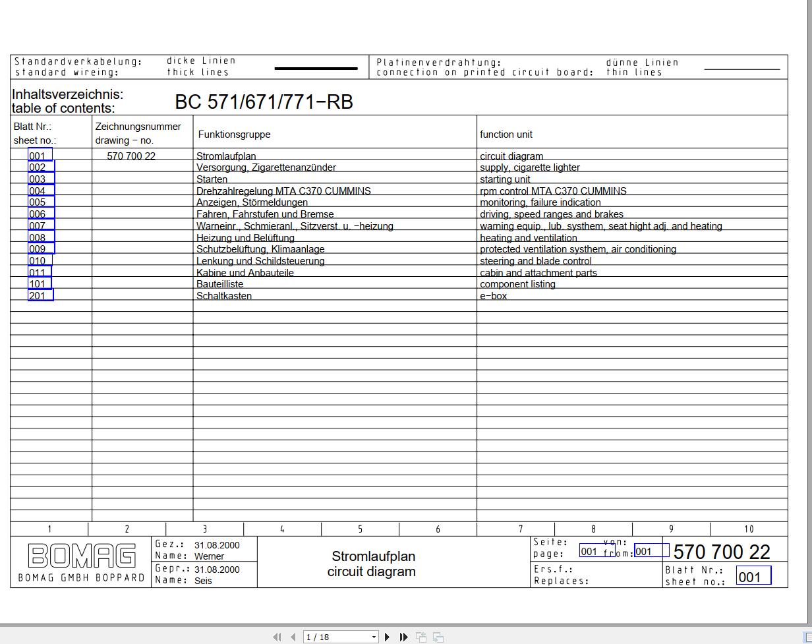Click the go to previous view icon
This screenshot has width=812, height=644.
[x=421, y=637]
